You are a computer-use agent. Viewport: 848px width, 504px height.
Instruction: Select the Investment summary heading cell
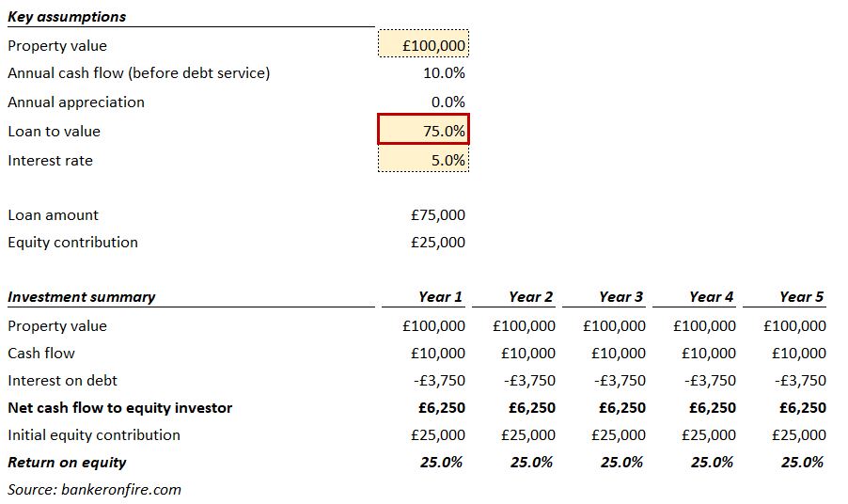tap(82, 296)
